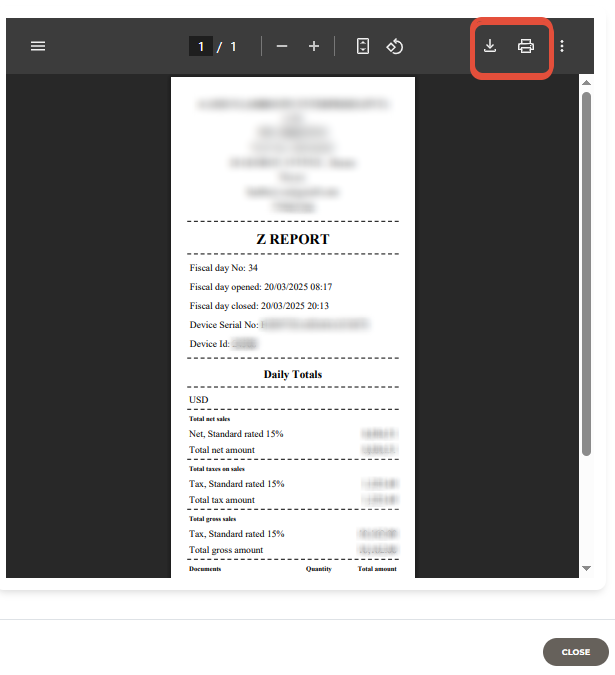Click the 'Daily Totals' heading
The image size is (615, 675).
[x=293, y=374]
